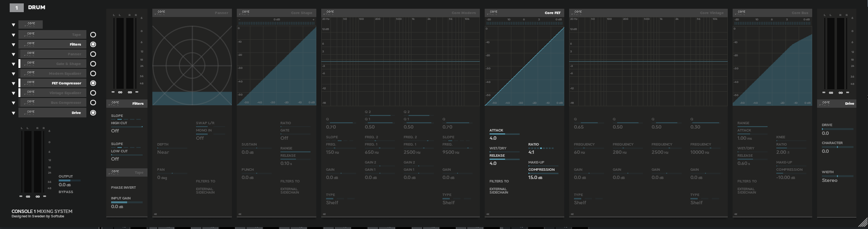Enable the Tape module radio button
This screenshot has width=868, height=229.
93,35
